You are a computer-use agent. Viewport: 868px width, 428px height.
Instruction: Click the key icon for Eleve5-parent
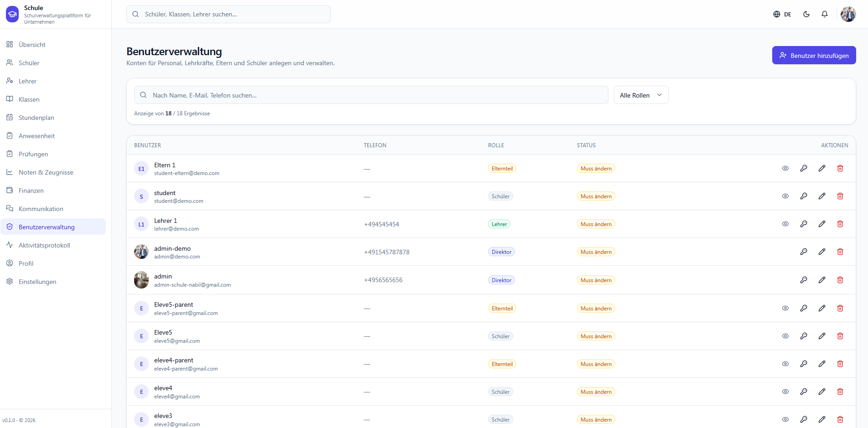pos(804,308)
